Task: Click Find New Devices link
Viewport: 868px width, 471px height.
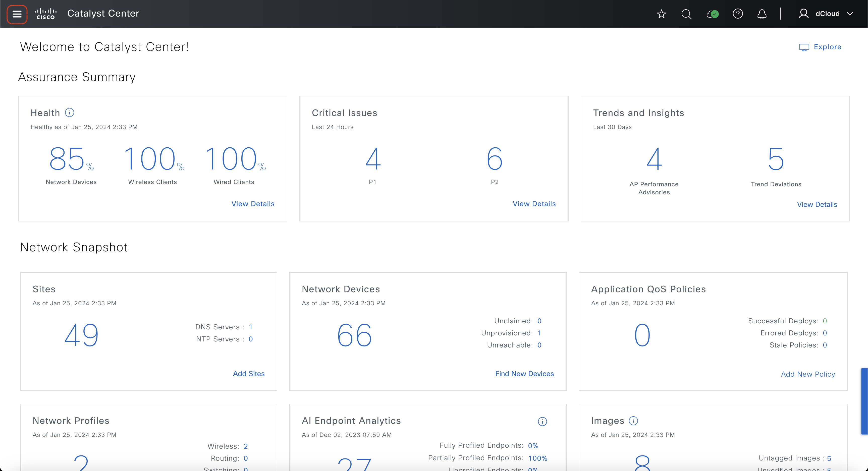Action: 524,374
